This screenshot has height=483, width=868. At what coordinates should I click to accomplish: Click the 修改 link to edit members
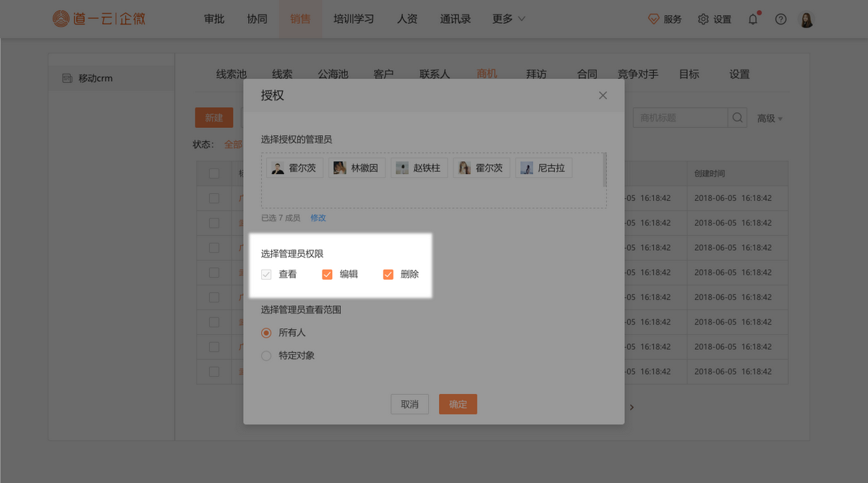coord(318,217)
